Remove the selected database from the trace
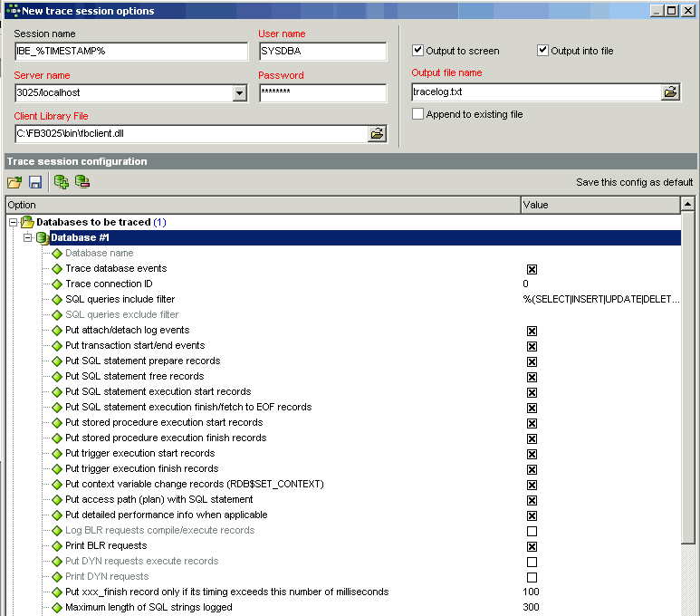700x616 pixels. click(82, 182)
